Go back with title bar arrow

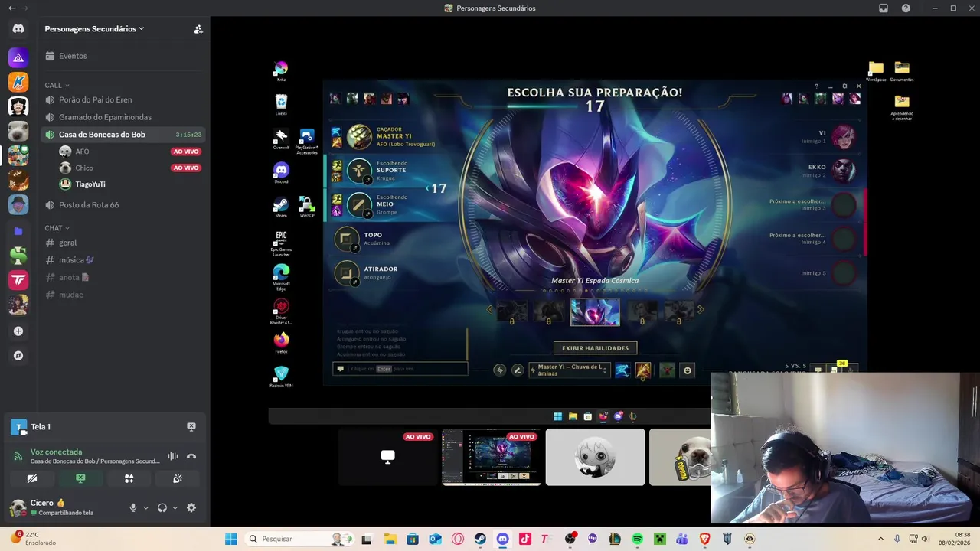coord(11,8)
